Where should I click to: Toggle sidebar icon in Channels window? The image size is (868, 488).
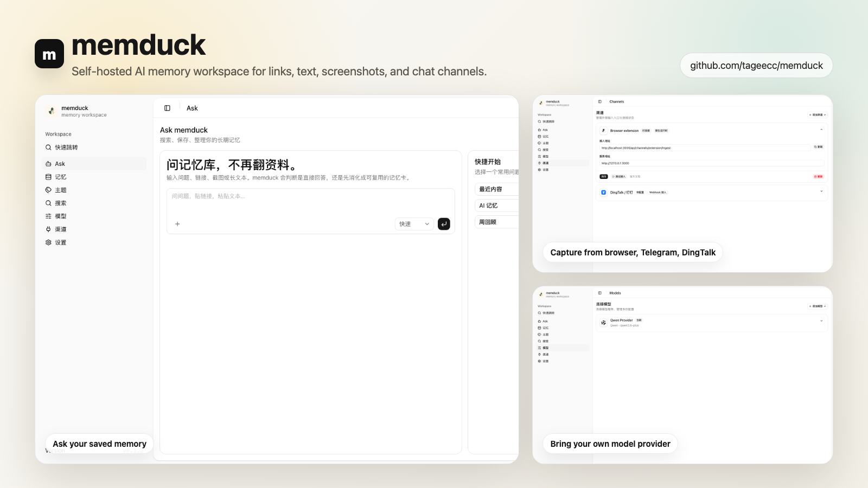599,101
